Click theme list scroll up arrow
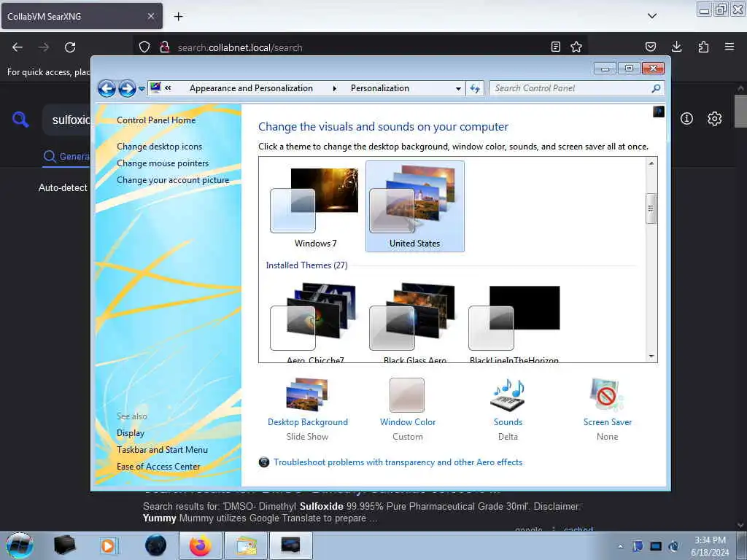 coord(651,163)
